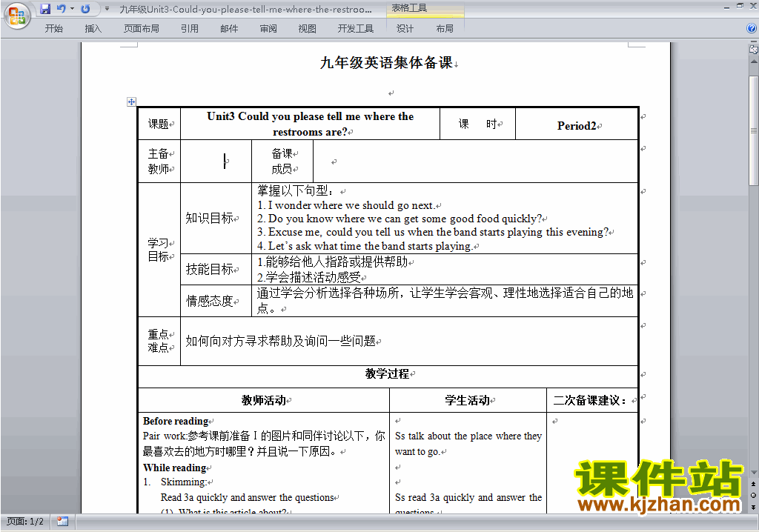The image size is (759, 532).
Task: Click the 'While reading' heading
Action: 175,468
